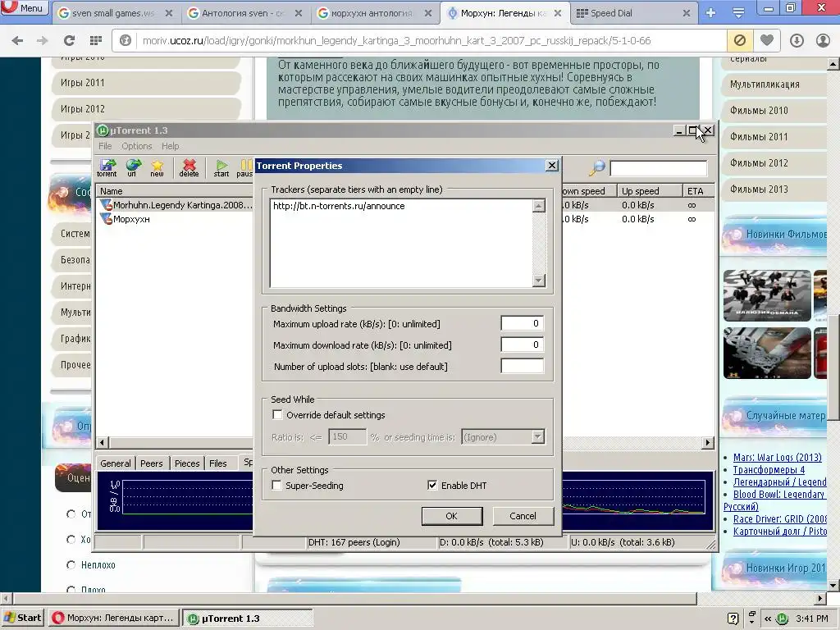
Task: Click the Windows Start button
Action: (x=22, y=618)
